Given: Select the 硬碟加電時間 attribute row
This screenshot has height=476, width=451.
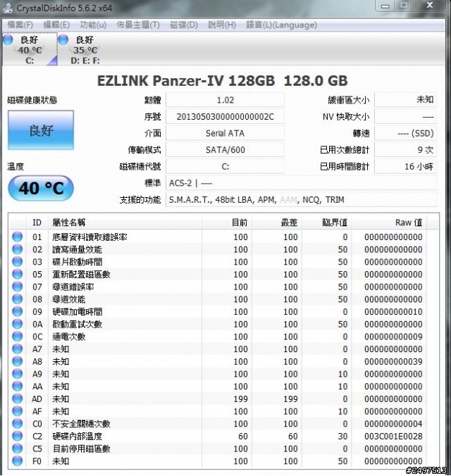Looking at the screenshot, I should 223,311.
